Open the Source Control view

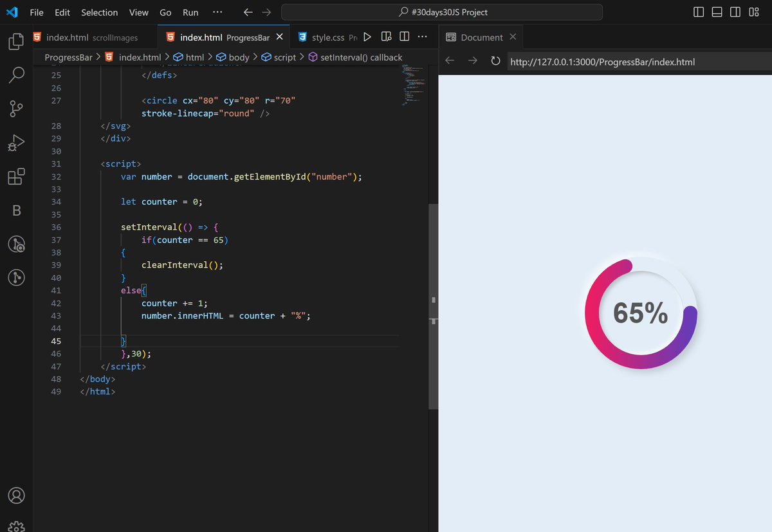point(16,109)
